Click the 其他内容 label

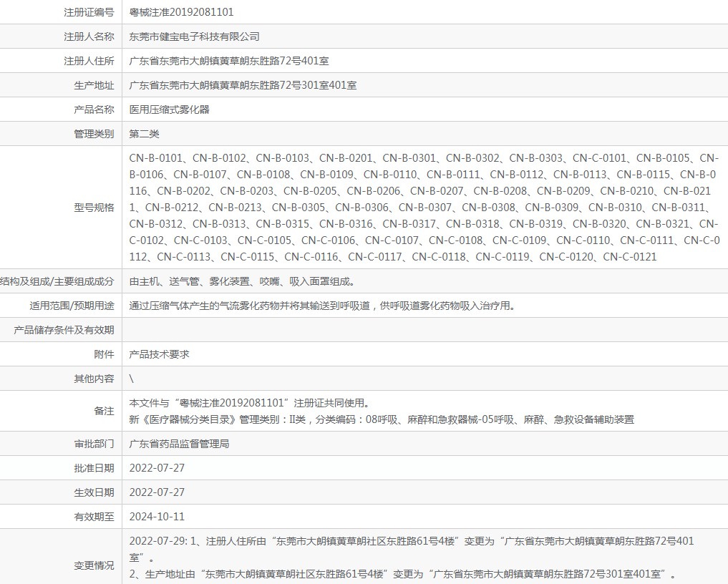coord(94,379)
